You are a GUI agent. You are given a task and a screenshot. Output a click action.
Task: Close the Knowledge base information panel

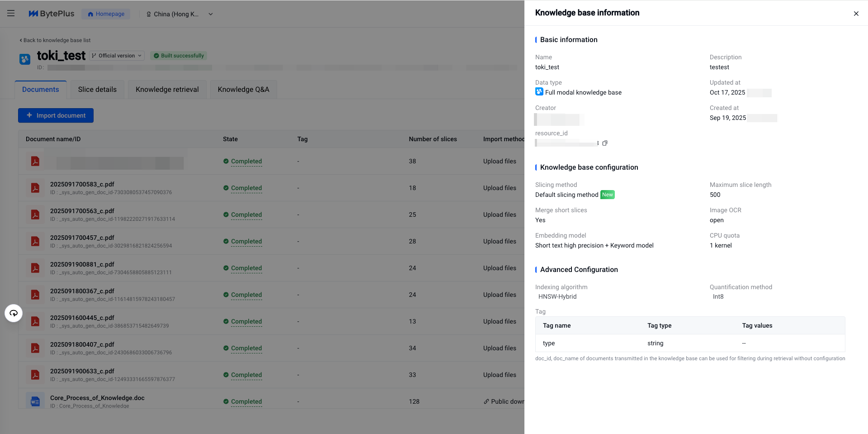coord(856,14)
